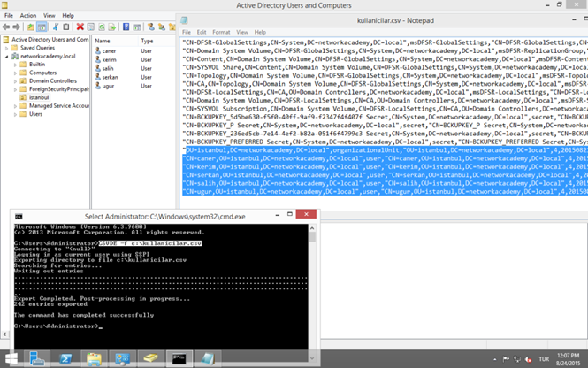
Task: Expand the Builtin container
Action: pos(15,65)
